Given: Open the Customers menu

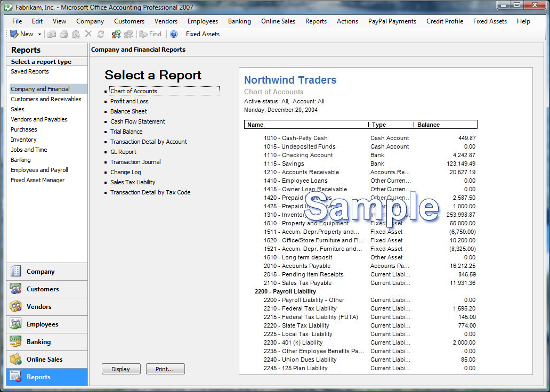Looking at the screenshot, I should (129, 21).
